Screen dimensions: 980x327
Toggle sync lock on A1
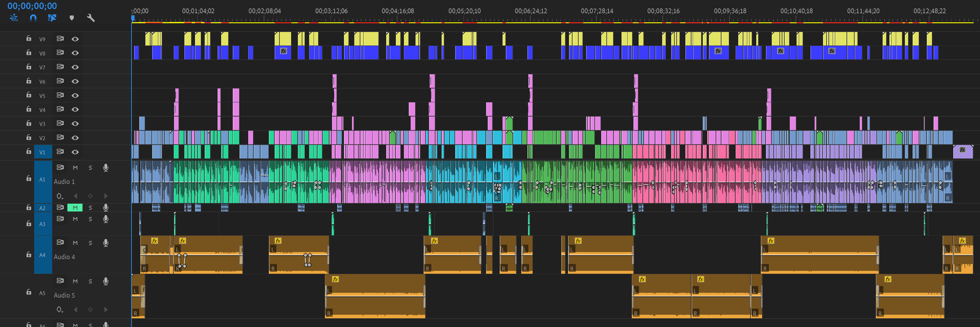[60, 167]
